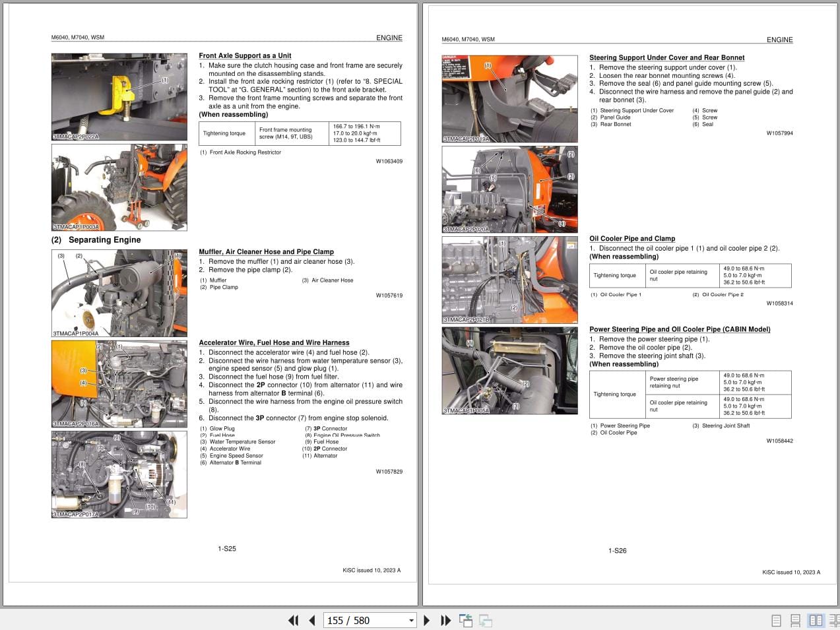Click the '(1) Steering Support Under Cover' legend entry

tap(632, 111)
